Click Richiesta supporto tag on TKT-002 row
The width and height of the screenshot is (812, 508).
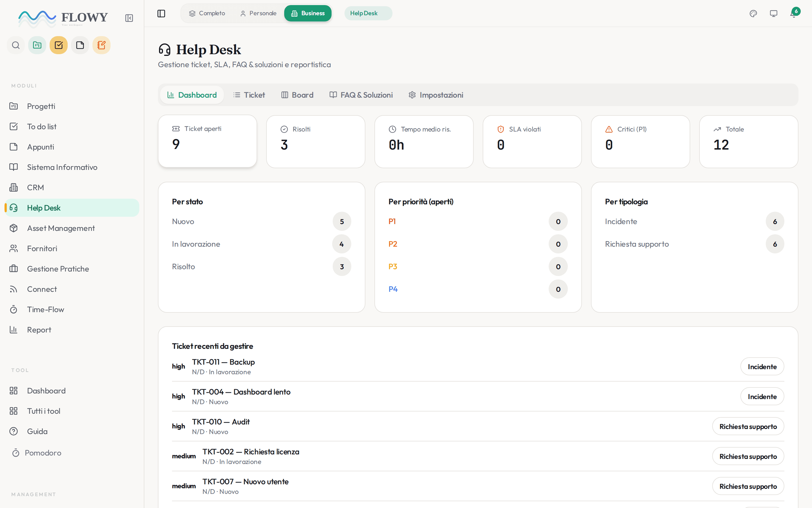[x=748, y=456]
